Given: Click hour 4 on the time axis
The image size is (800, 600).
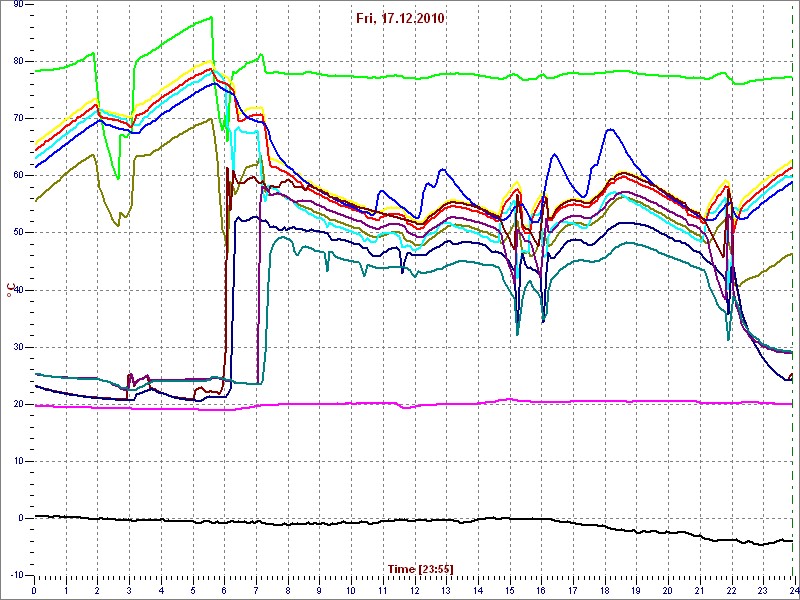Looking at the screenshot, I should click(x=161, y=590).
